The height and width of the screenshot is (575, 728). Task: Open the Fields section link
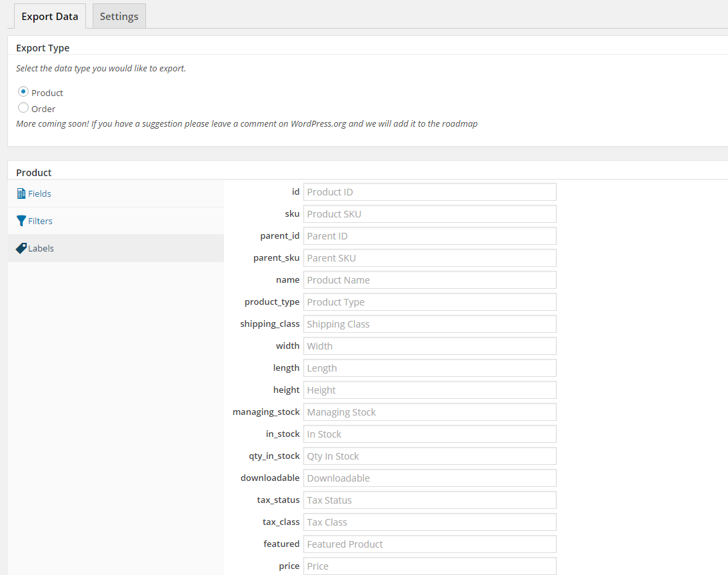click(x=39, y=193)
